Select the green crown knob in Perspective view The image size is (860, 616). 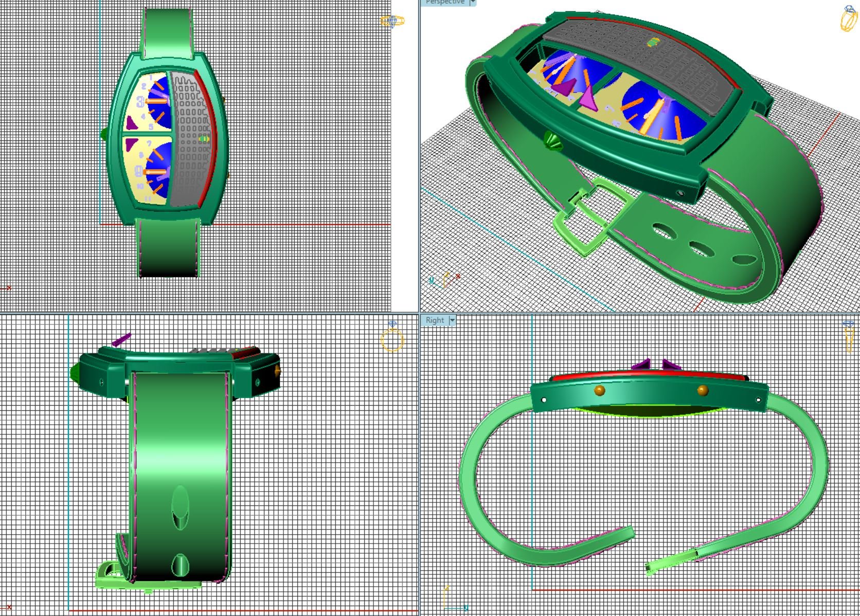pos(553,140)
